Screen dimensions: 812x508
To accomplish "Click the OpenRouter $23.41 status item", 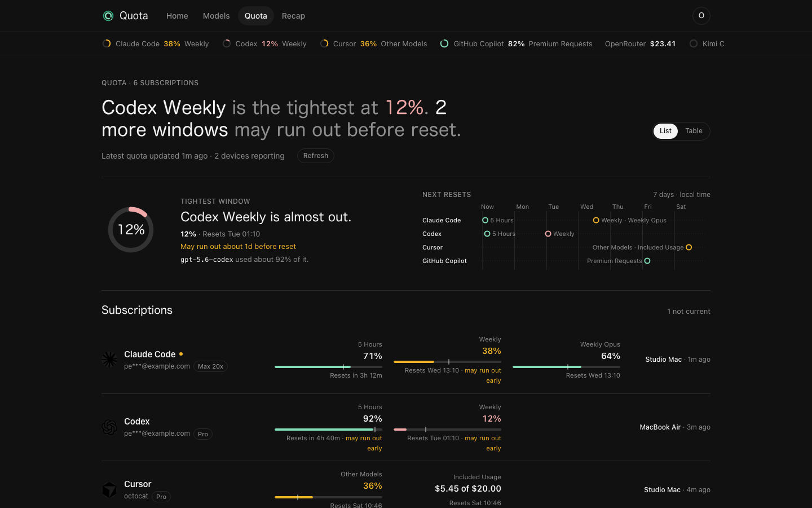I will [x=640, y=43].
